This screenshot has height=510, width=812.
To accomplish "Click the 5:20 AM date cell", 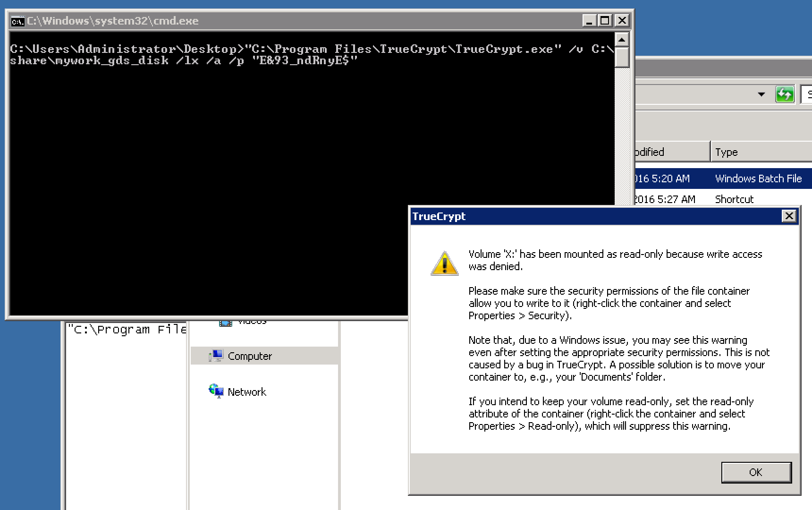I will click(x=662, y=178).
